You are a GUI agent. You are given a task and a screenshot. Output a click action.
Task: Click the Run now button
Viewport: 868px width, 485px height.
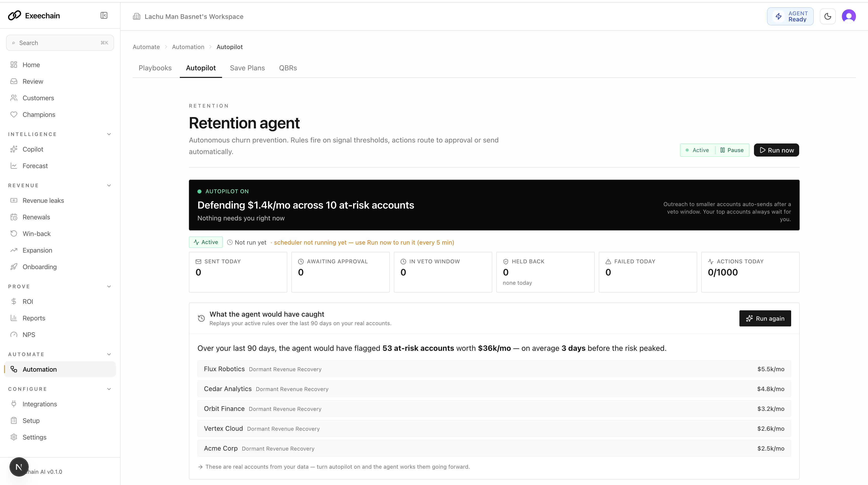click(776, 150)
